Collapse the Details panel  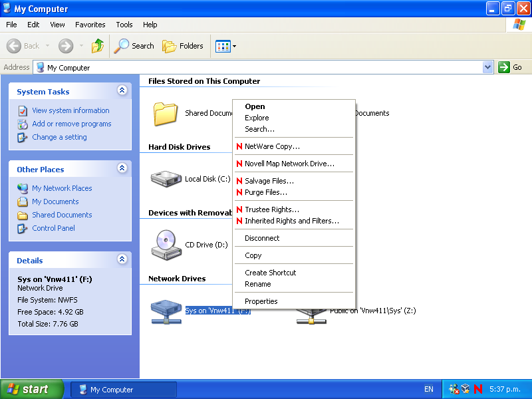click(122, 259)
